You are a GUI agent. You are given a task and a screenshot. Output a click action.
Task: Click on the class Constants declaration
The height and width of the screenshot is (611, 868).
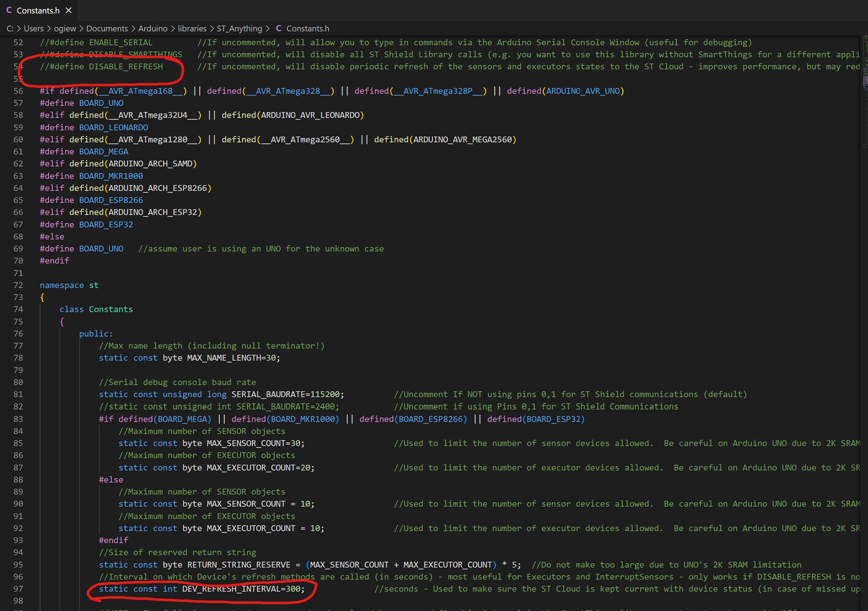coord(96,309)
